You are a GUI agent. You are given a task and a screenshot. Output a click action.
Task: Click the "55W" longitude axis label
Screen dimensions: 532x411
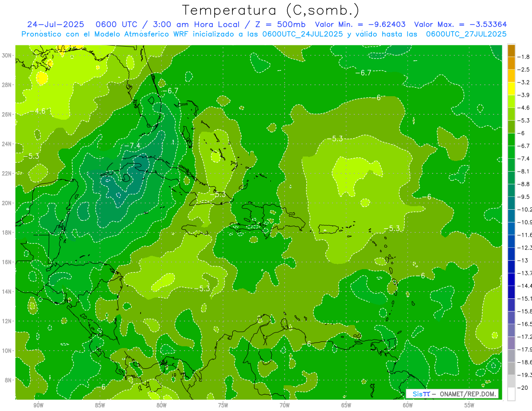469,405
